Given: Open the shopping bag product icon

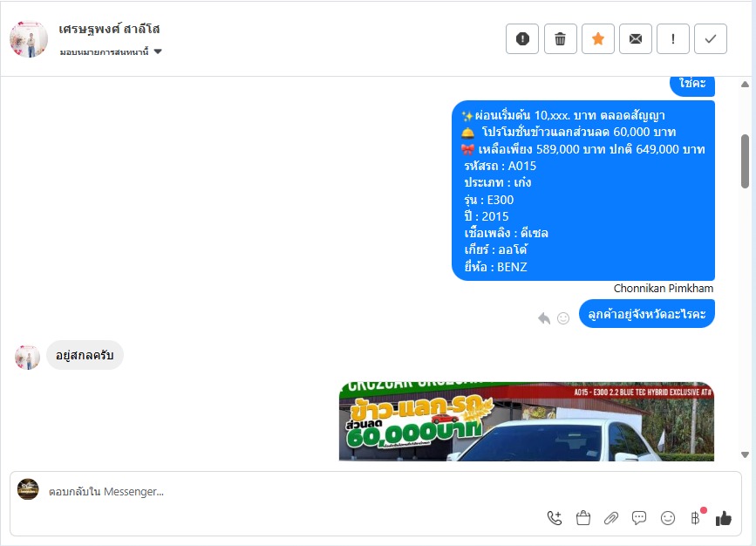Looking at the screenshot, I should 582,518.
